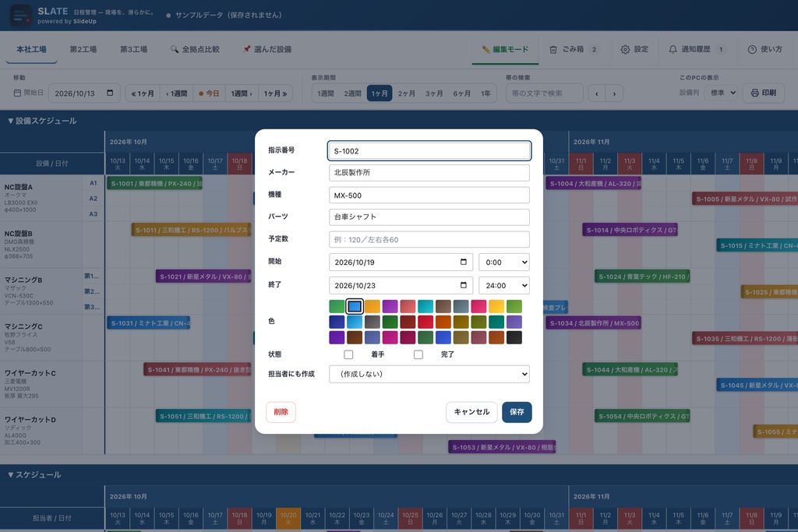798x532 pixels.
Task: Open the 開始 time dropdown showing 0:00
Action: [504, 262]
